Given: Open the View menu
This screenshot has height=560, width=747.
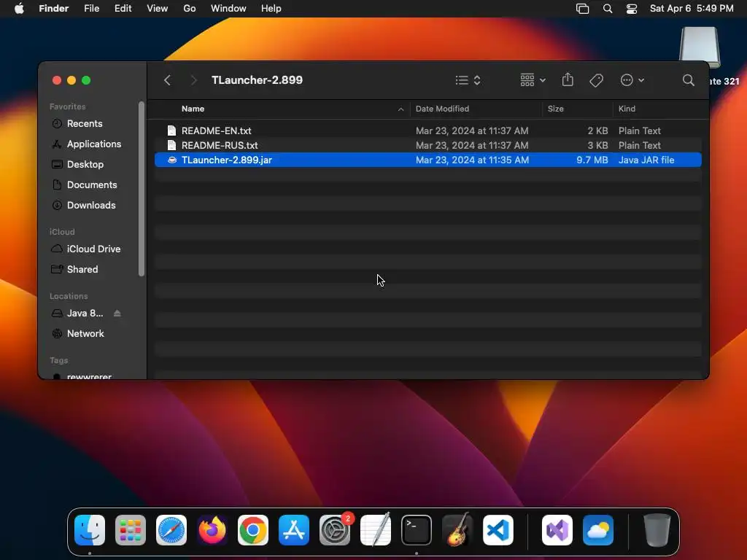Looking at the screenshot, I should click(x=158, y=9).
